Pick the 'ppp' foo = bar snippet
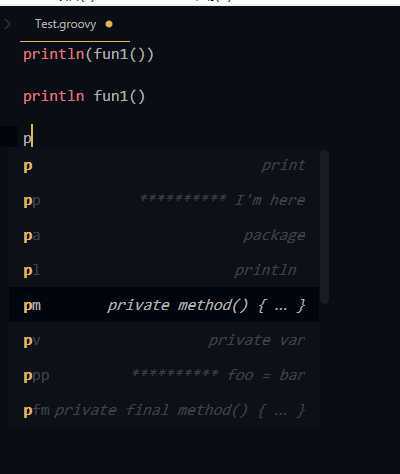Viewport: 400px width, 474px height. (164, 376)
